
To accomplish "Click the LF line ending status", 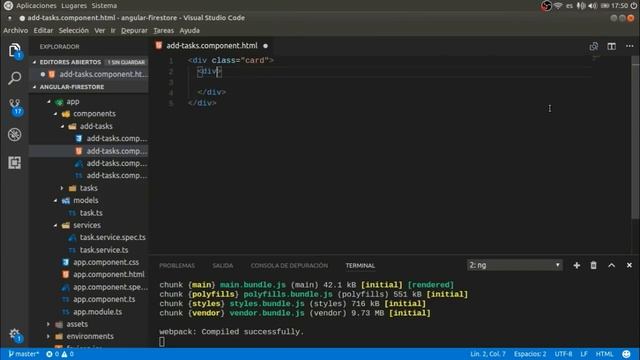I will (x=584, y=354).
